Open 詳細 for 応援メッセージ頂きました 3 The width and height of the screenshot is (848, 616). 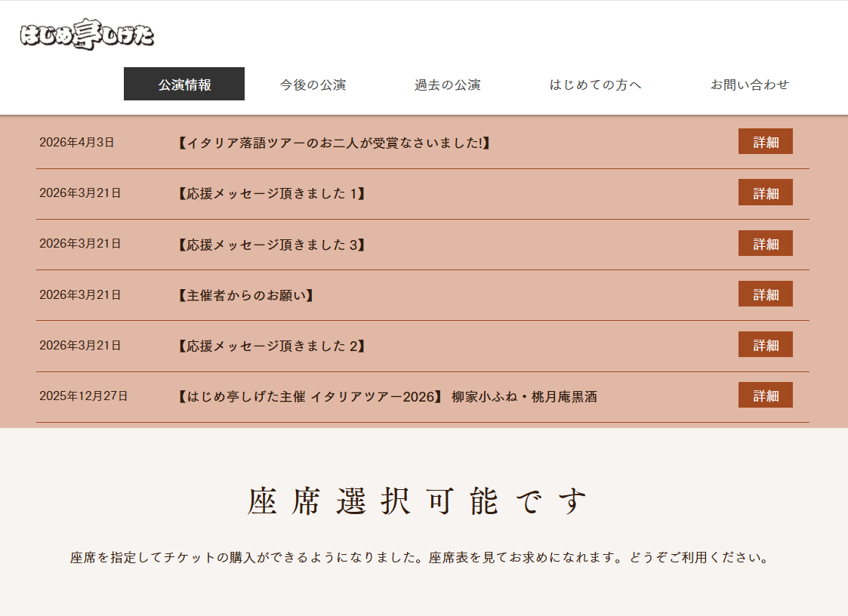pos(765,243)
